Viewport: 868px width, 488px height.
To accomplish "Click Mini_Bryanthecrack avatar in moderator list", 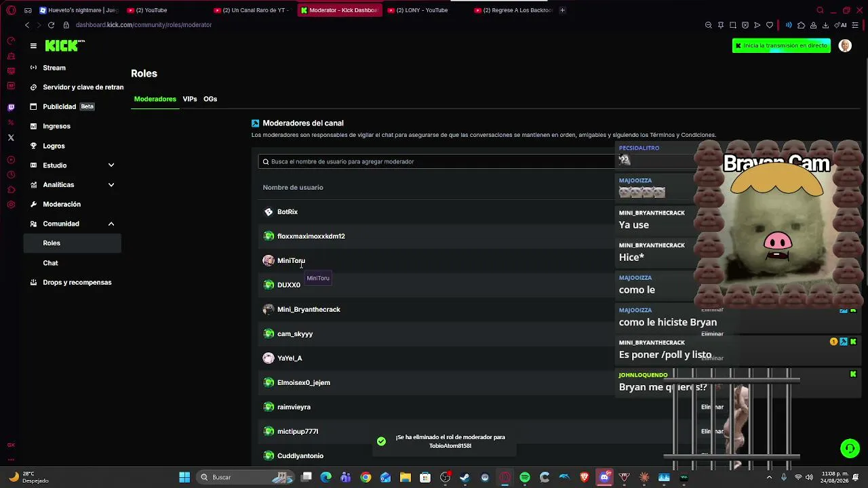I will [269, 310].
